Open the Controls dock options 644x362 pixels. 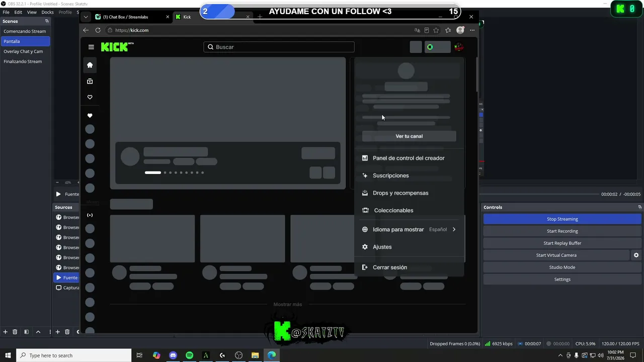[639, 207]
